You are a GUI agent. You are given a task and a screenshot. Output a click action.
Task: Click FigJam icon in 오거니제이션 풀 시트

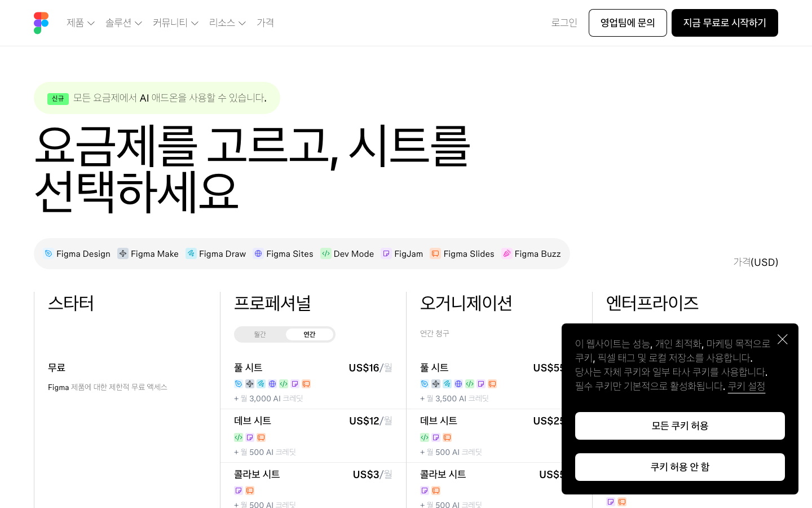(481, 384)
